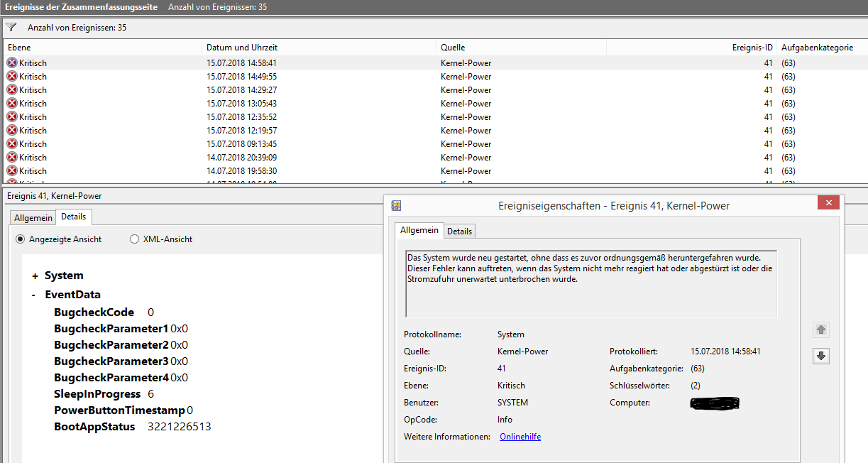Sort by Aufgabenkategorie column header
The height and width of the screenshot is (463, 868).
tap(822, 48)
